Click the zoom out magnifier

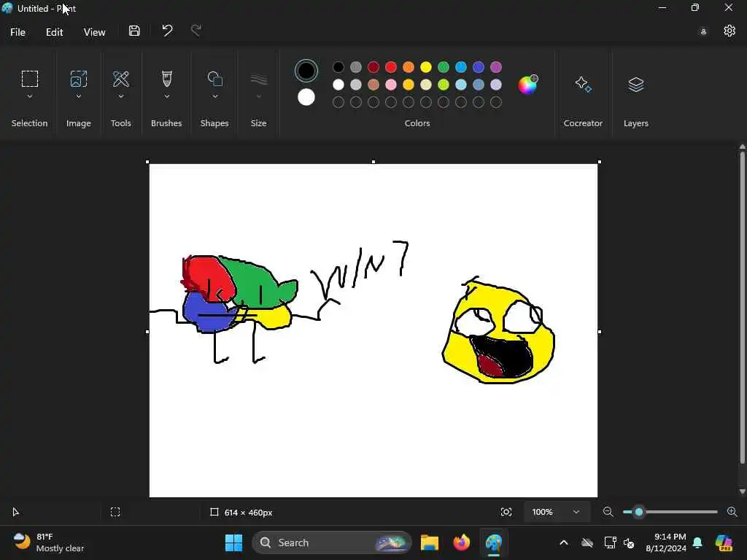click(x=608, y=512)
